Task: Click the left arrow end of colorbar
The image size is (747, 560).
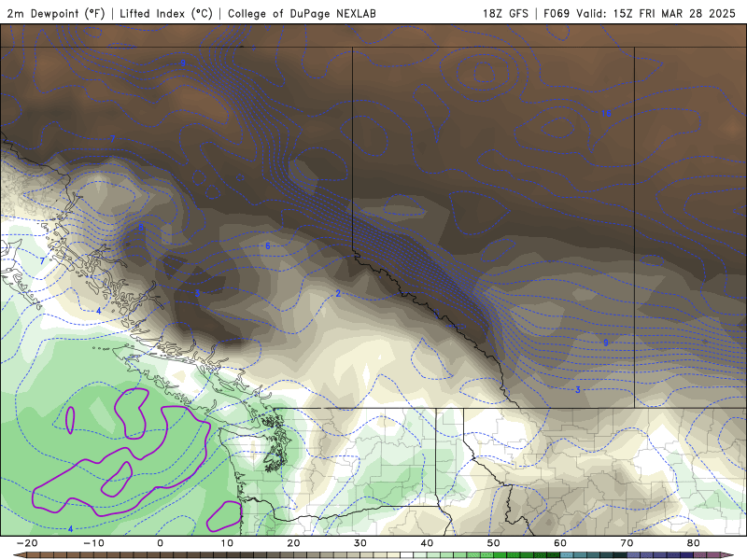Action: click(20, 555)
